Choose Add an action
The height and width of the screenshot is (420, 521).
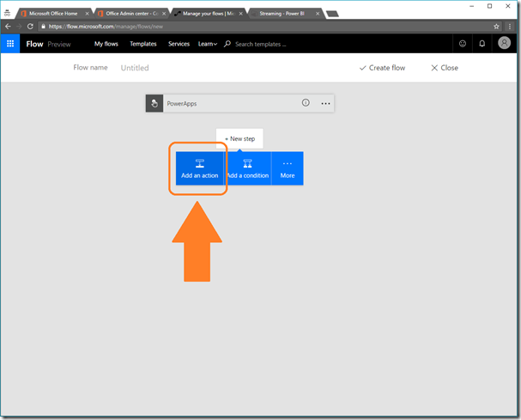(x=199, y=168)
